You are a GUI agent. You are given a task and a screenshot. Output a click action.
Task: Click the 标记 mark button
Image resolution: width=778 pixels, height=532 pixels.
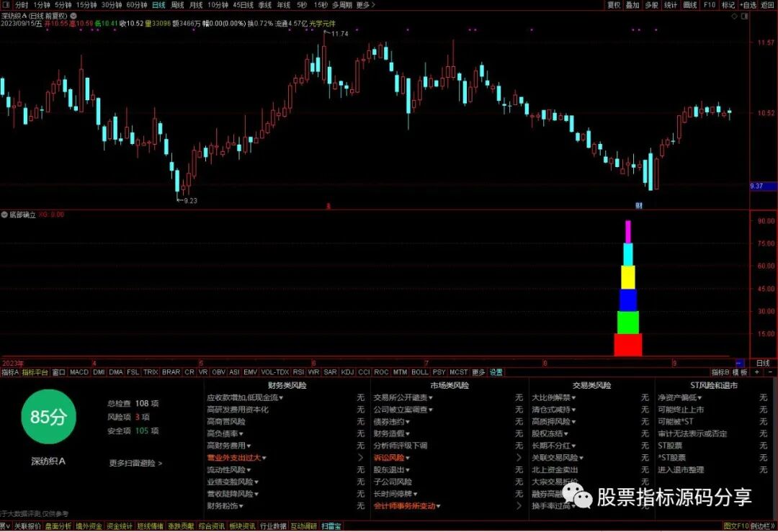[728, 4]
